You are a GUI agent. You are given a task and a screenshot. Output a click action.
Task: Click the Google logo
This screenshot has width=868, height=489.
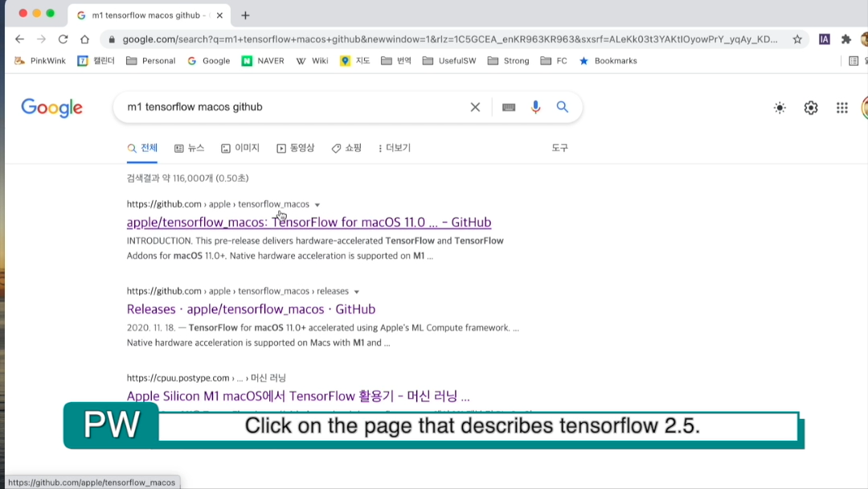[51, 108]
